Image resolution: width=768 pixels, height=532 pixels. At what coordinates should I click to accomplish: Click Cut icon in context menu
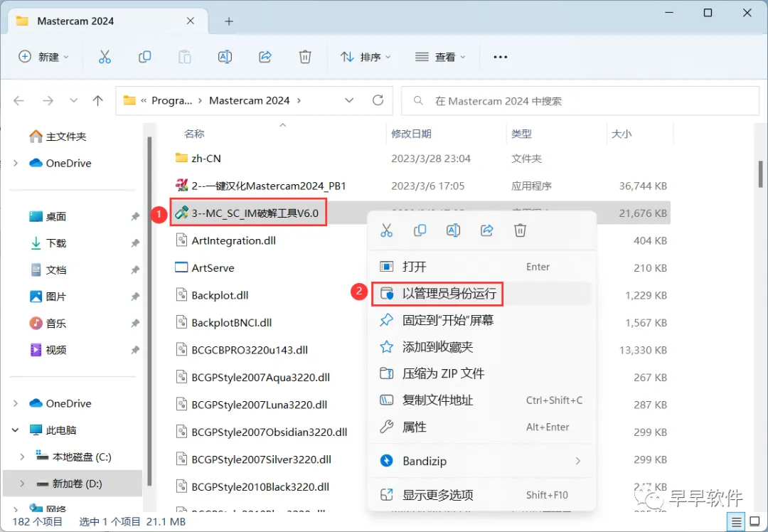[x=386, y=230]
